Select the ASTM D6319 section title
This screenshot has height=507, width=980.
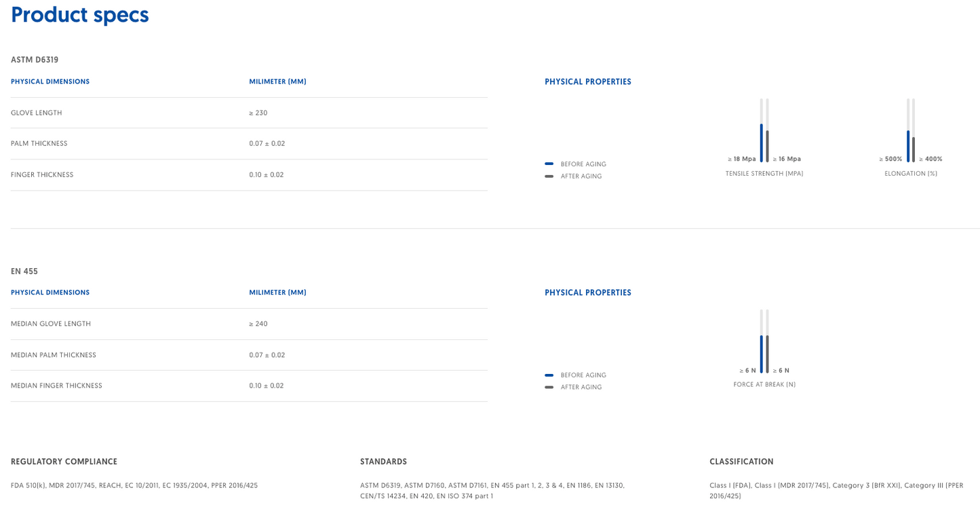click(x=35, y=60)
